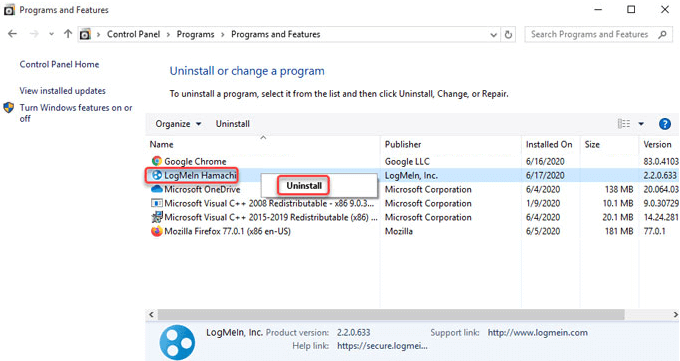Click the search magnifier icon
Screen dimensions: 680x361
pyautogui.click(x=662, y=34)
